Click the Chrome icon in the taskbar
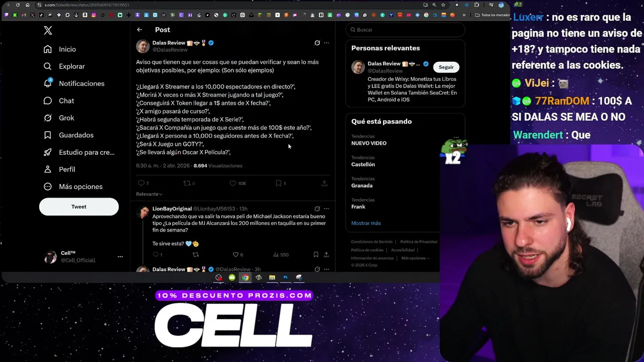Image resolution: width=644 pixels, height=362 pixels. [x=245, y=278]
